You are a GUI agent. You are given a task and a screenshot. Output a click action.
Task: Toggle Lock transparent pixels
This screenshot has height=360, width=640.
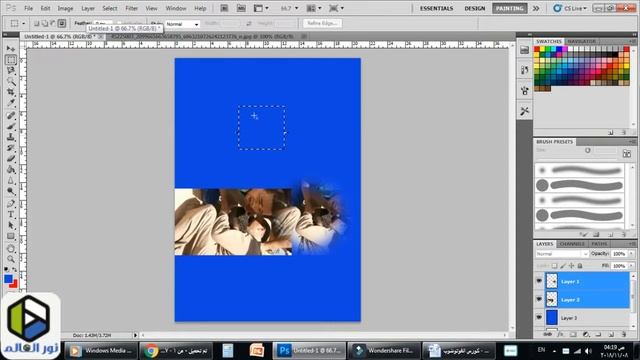(x=554, y=266)
